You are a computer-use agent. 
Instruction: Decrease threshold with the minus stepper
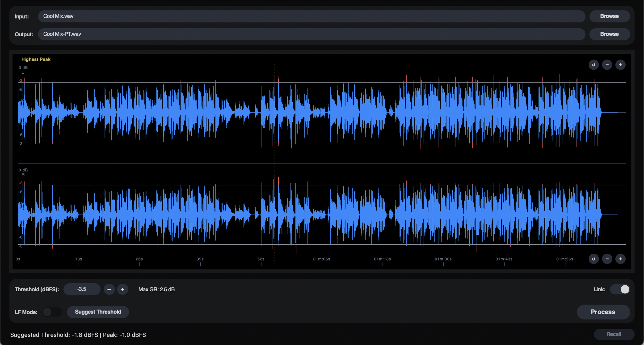[x=109, y=289]
